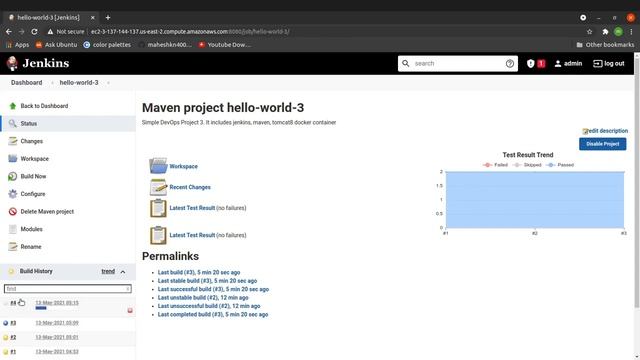Click the yellow status ball of build #2
Image resolution: width=640 pixels, height=360 pixels.
coord(5,338)
